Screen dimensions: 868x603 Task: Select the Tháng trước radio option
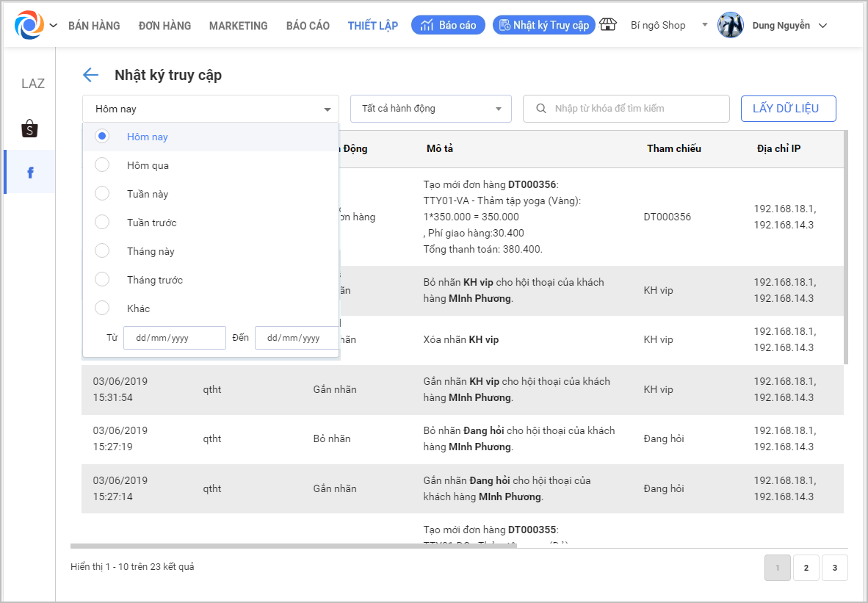103,280
